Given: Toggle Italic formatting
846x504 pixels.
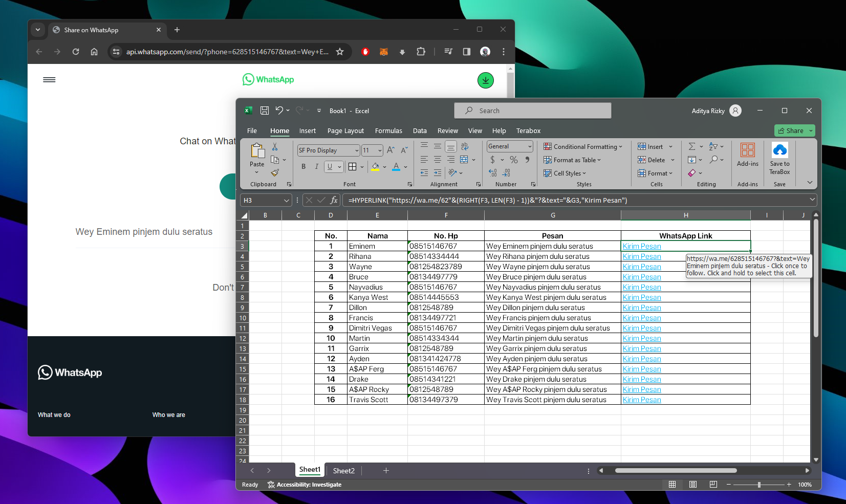Looking at the screenshot, I should (317, 167).
